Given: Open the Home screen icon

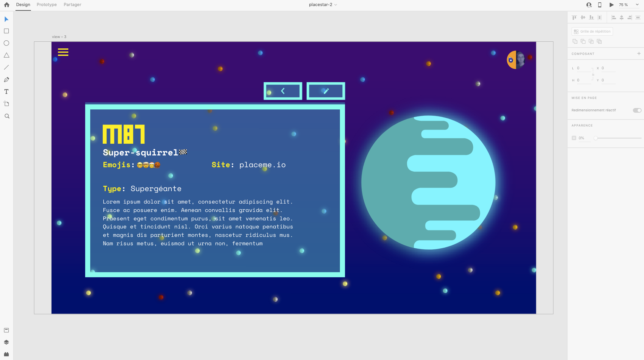Looking at the screenshot, I should 7,5.
